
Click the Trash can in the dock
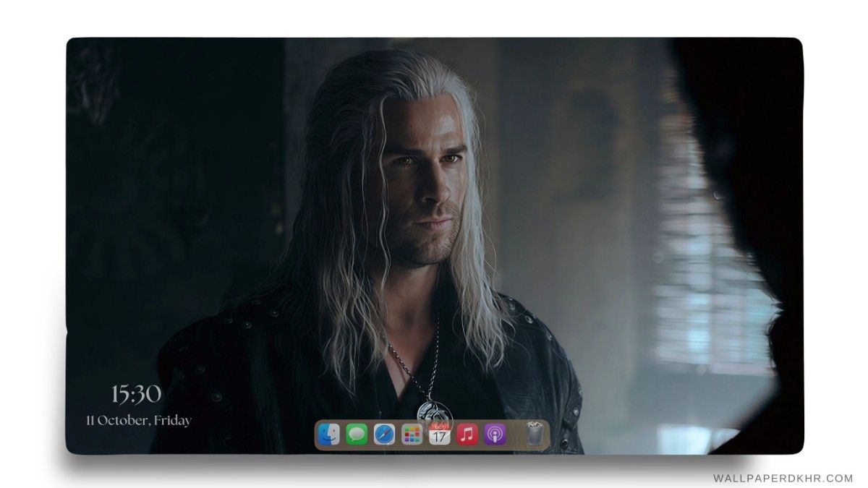(x=534, y=432)
